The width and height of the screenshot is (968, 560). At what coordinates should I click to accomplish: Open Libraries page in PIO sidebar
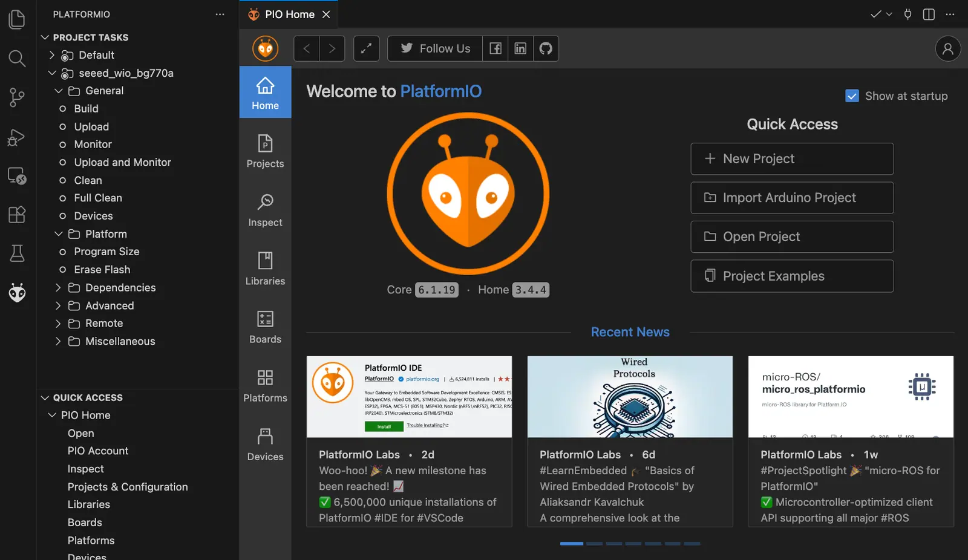[265, 268]
